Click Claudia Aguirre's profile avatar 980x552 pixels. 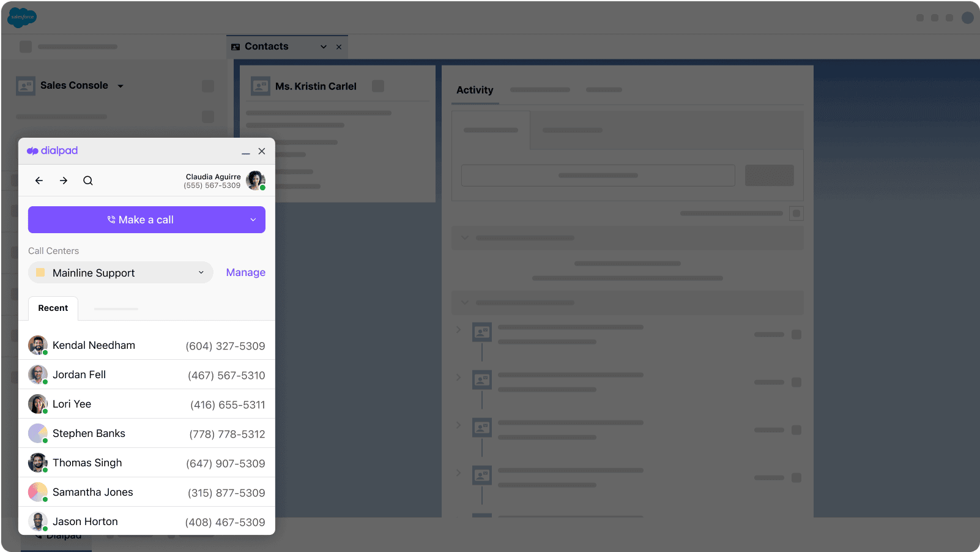(255, 181)
